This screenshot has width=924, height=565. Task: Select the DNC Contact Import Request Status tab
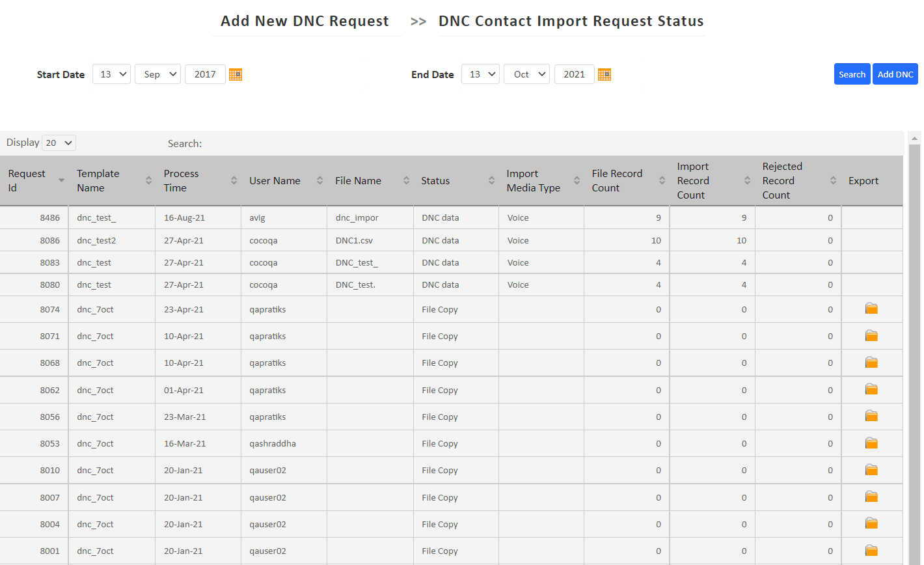point(571,20)
